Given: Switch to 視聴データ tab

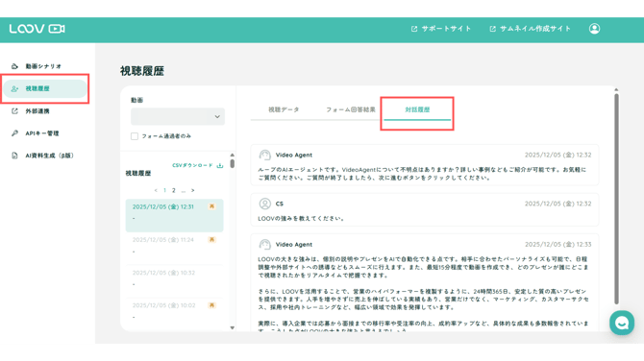Looking at the screenshot, I should pyautogui.click(x=284, y=110).
